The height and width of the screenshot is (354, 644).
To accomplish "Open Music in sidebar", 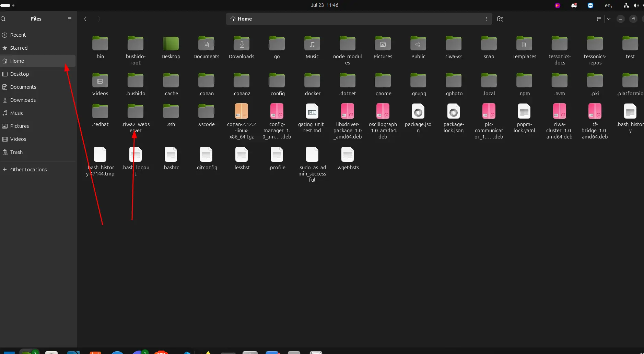I will [38, 113].
